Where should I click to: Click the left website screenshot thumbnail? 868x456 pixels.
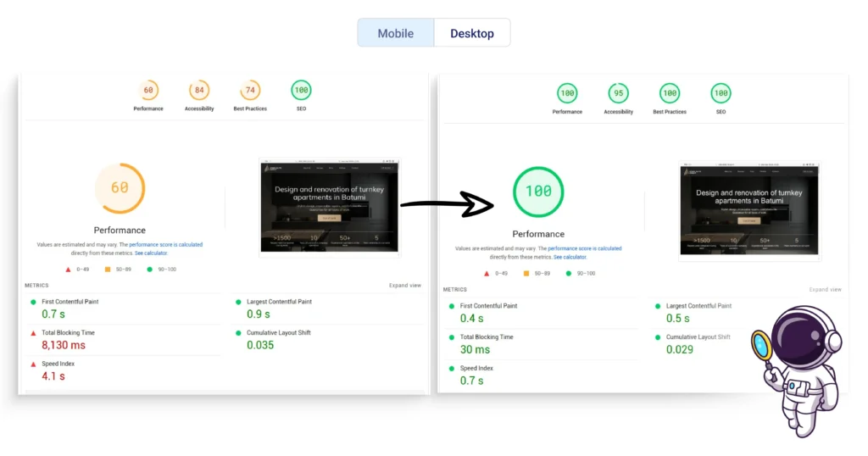point(329,204)
